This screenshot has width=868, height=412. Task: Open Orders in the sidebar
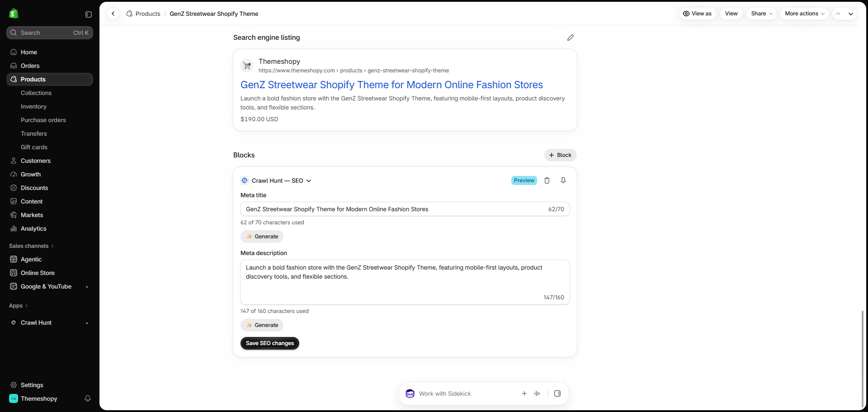[x=50, y=66]
